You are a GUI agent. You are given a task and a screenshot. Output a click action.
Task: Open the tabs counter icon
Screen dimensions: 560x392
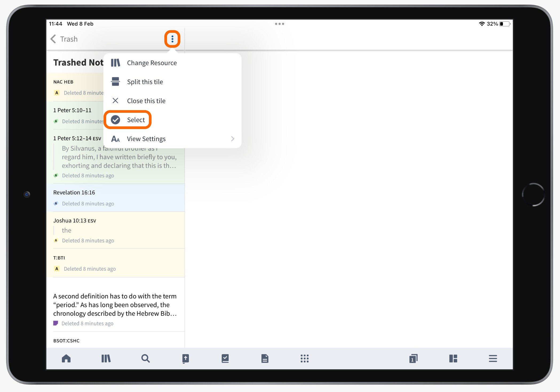(413, 358)
